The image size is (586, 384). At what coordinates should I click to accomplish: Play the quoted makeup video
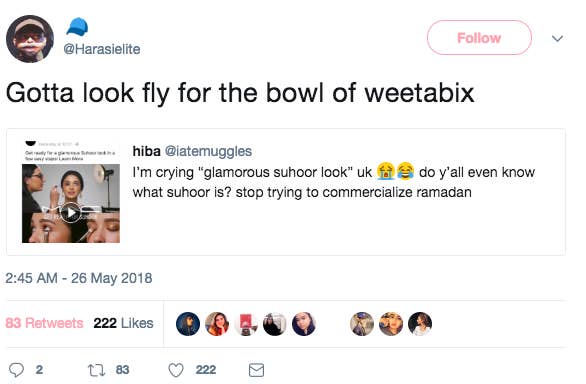pyautogui.click(x=71, y=212)
